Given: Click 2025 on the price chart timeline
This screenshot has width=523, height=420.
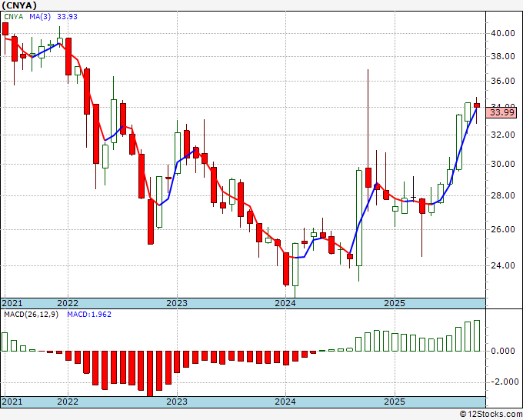Looking at the screenshot, I should [x=395, y=303].
